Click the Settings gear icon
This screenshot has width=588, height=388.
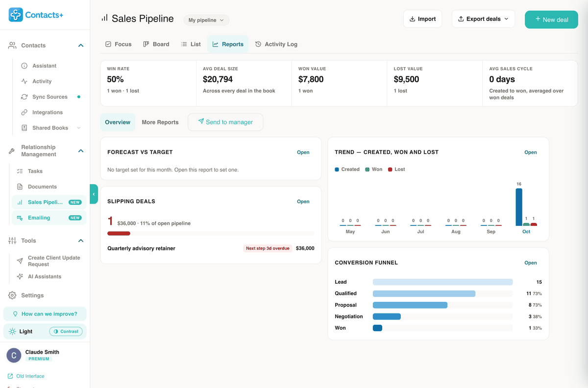pyautogui.click(x=12, y=295)
